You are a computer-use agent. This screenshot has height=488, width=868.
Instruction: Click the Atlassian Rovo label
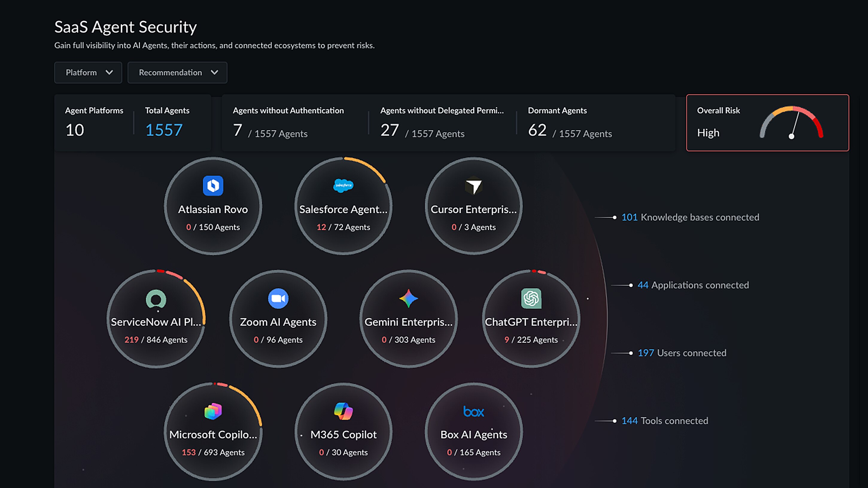[x=213, y=210]
